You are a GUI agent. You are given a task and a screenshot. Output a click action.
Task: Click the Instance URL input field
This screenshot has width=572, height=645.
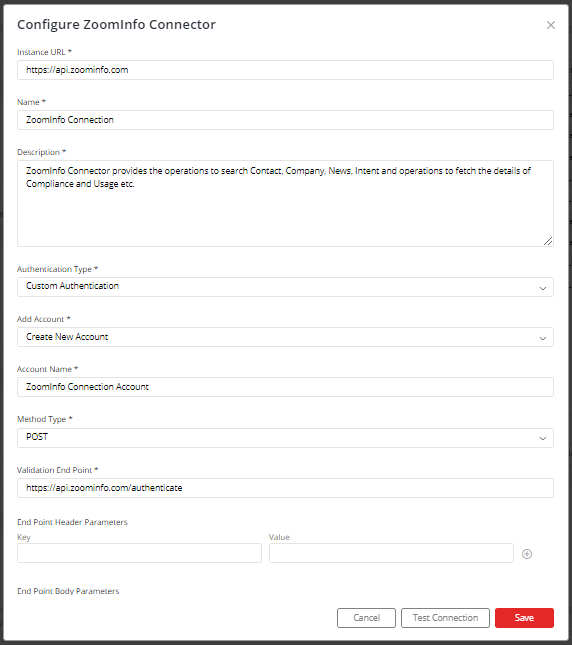click(285, 70)
